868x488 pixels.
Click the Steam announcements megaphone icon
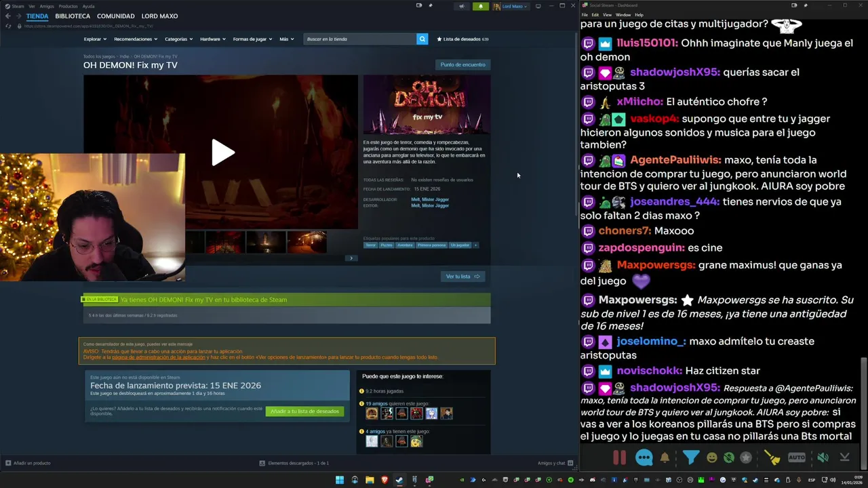(x=462, y=6)
